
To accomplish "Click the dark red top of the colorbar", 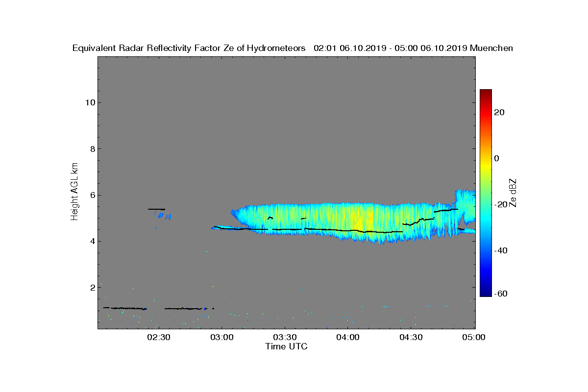I will point(486,93).
